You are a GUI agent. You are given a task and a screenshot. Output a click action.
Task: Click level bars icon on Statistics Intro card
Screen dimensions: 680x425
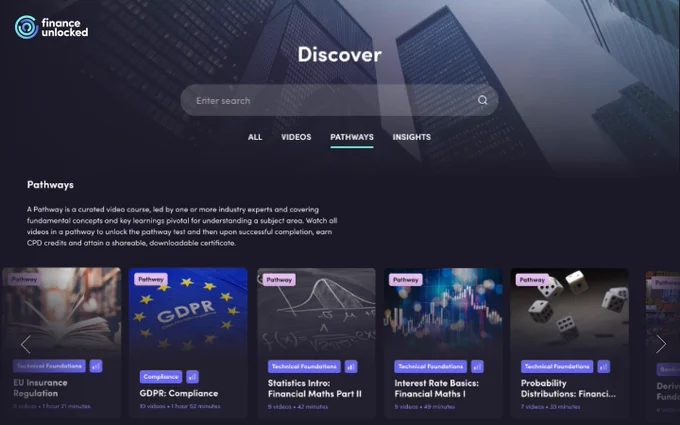(x=351, y=367)
